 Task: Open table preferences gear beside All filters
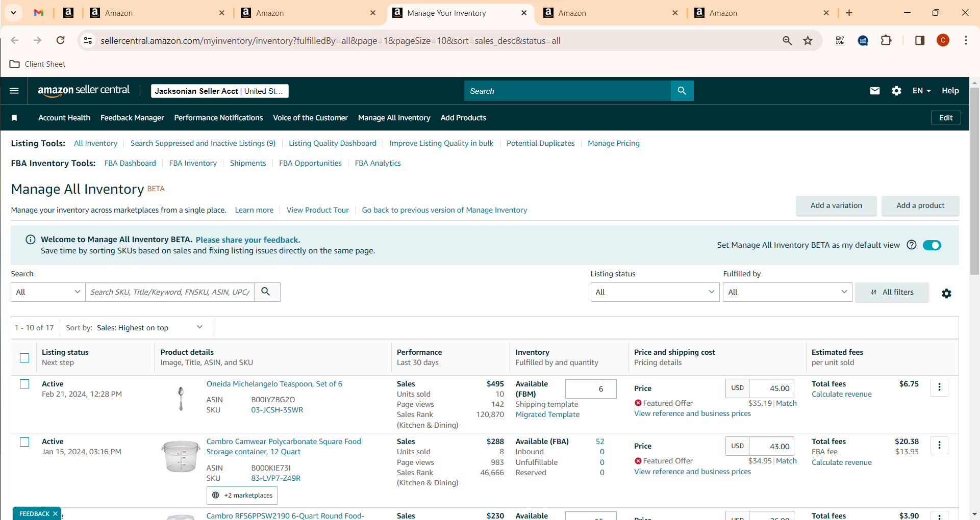click(946, 293)
